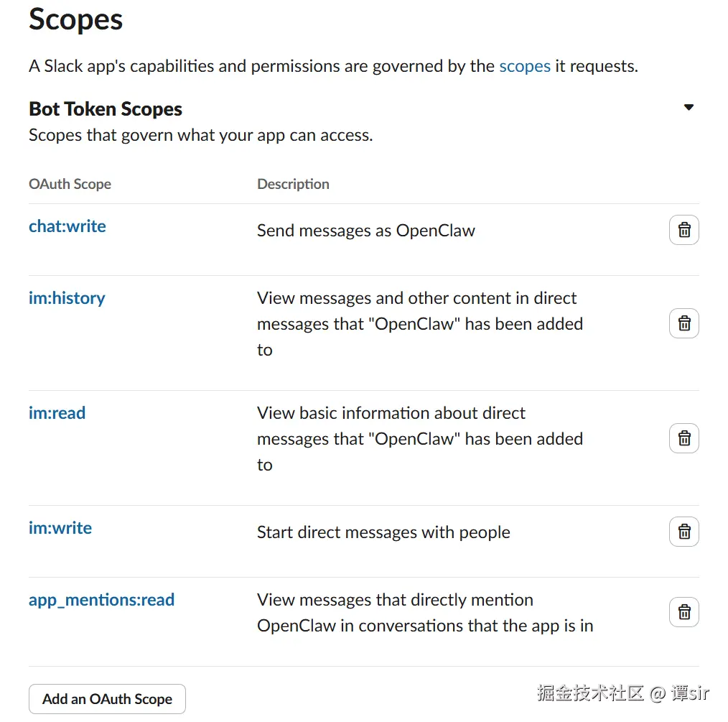Click the "Start direct messages with people" text
Screen dimensions: 728x722
pyautogui.click(x=383, y=532)
